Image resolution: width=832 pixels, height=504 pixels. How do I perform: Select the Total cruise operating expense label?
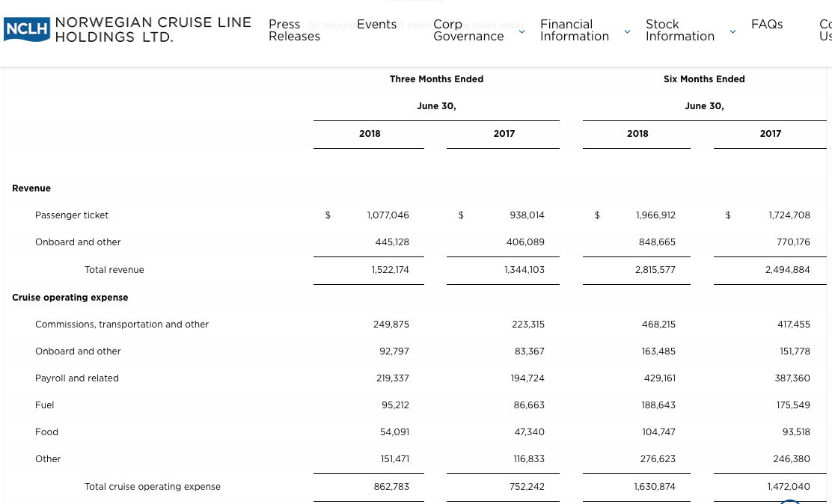(x=153, y=487)
